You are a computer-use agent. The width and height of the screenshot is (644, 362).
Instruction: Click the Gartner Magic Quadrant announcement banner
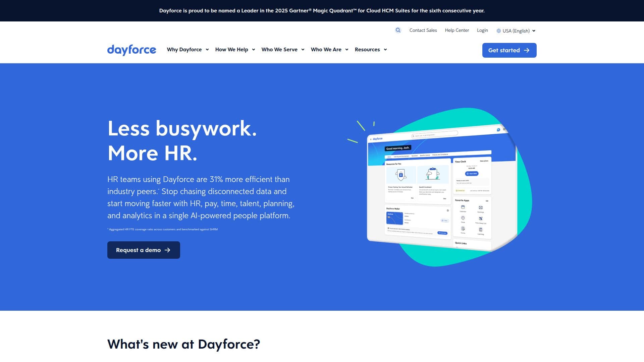pyautogui.click(x=322, y=11)
